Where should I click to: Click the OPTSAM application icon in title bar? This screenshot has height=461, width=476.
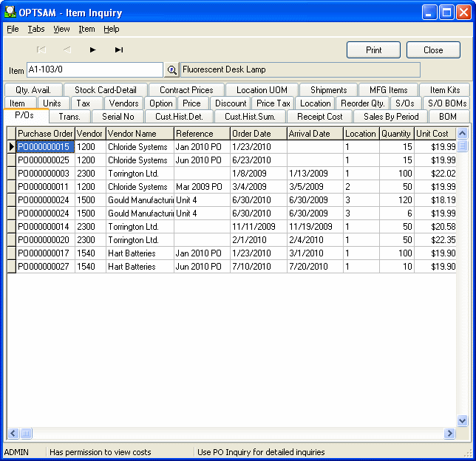click(10, 13)
